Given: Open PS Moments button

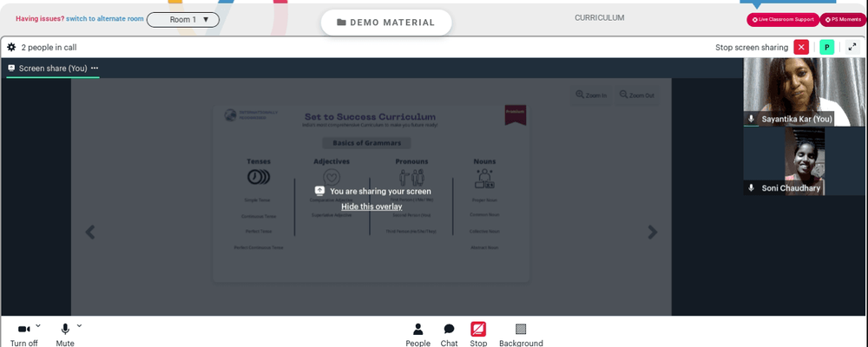Looking at the screenshot, I should [843, 19].
